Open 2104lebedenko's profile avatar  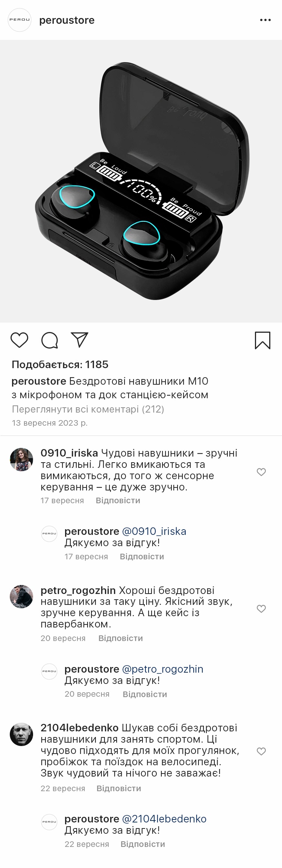(x=21, y=734)
